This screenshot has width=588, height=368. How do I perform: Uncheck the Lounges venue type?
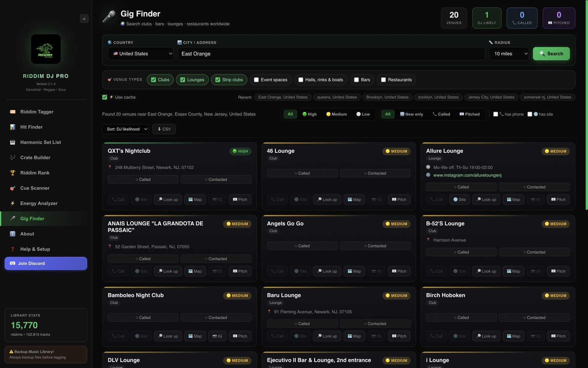(x=192, y=79)
